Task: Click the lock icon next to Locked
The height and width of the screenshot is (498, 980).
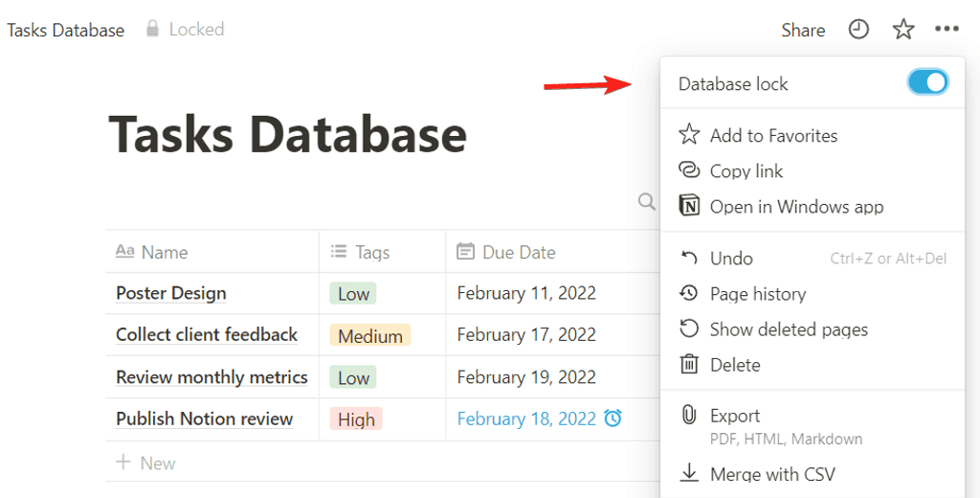Action: tap(152, 30)
